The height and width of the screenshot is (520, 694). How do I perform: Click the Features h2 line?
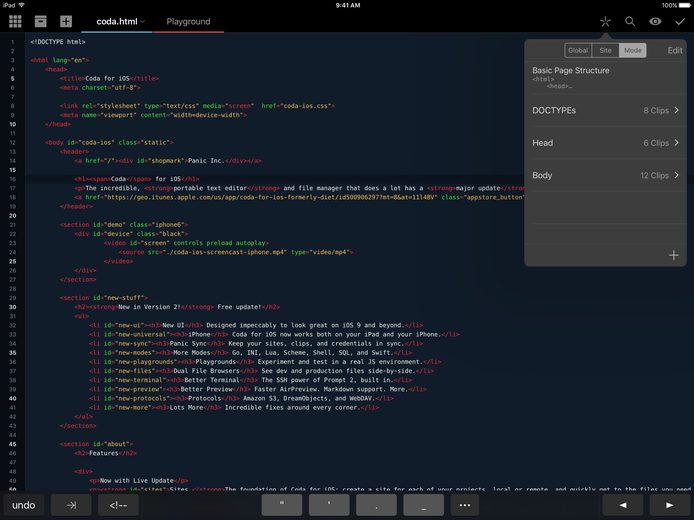(x=105, y=453)
